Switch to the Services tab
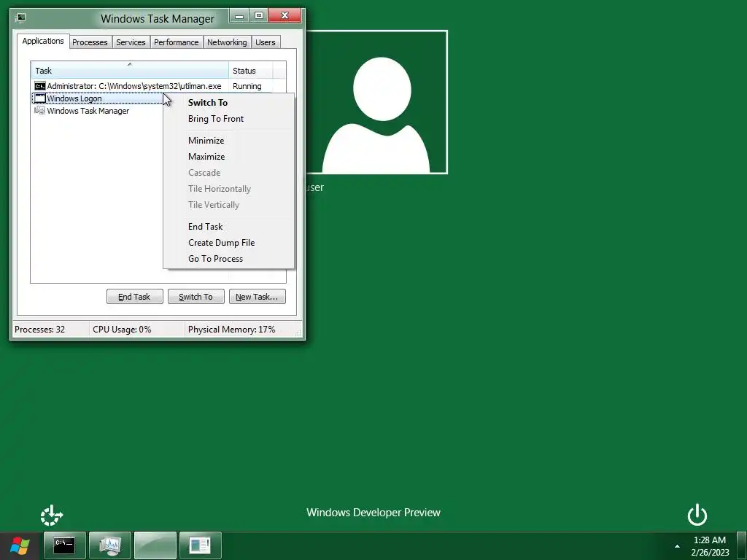 click(131, 42)
